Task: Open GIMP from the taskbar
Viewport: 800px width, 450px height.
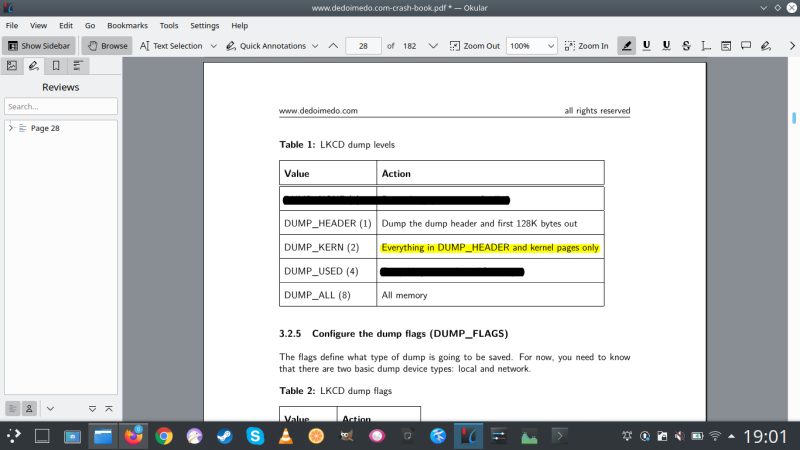Action: [347, 436]
